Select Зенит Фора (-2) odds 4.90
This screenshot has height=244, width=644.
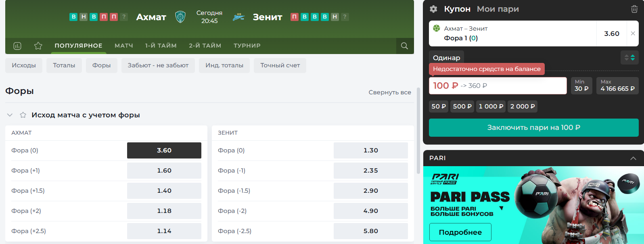pos(371,211)
